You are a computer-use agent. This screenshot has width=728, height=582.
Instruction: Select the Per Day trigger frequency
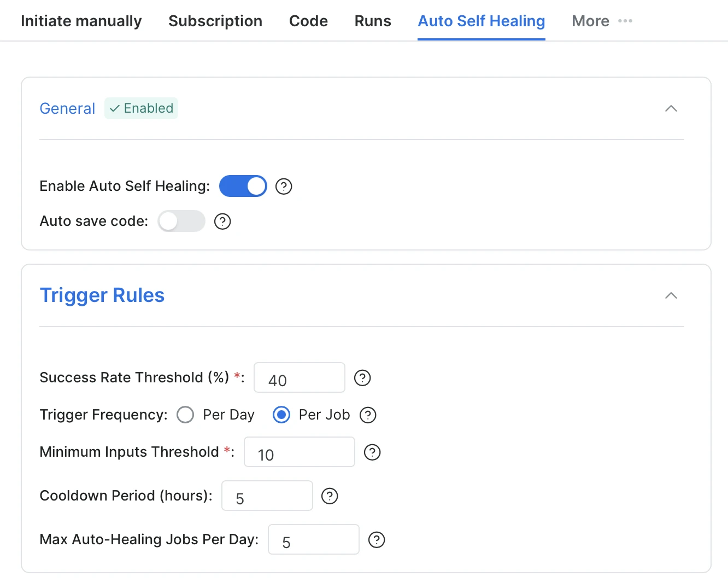[x=185, y=415]
